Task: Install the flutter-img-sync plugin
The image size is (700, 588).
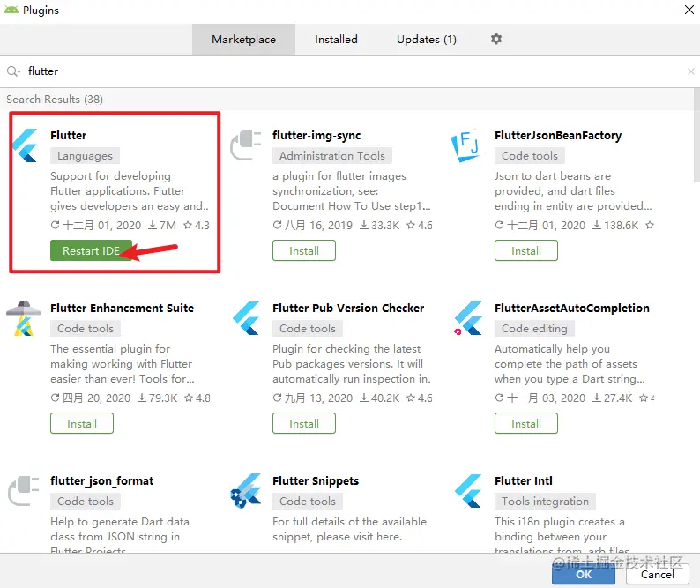Action: pyautogui.click(x=304, y=251)
